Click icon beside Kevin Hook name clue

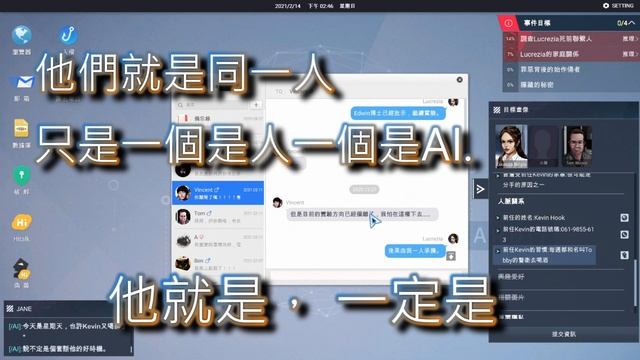[x=624, y=218]
